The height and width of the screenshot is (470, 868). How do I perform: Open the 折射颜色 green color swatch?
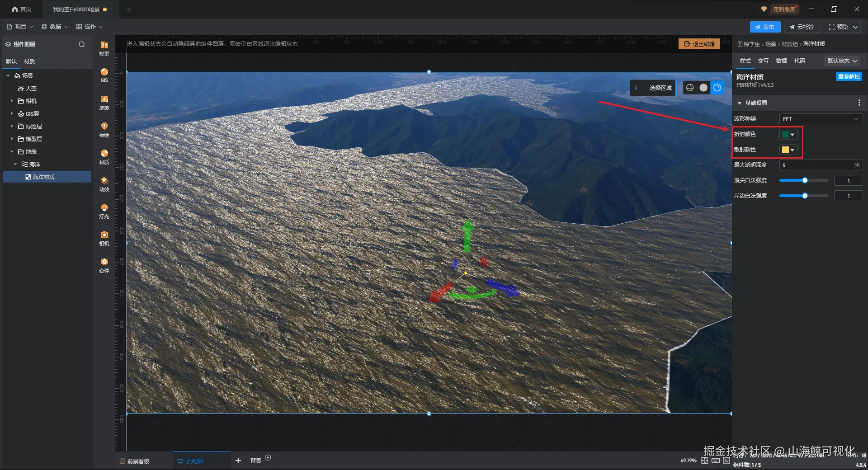pyautogui.click(x=788, y=134)
